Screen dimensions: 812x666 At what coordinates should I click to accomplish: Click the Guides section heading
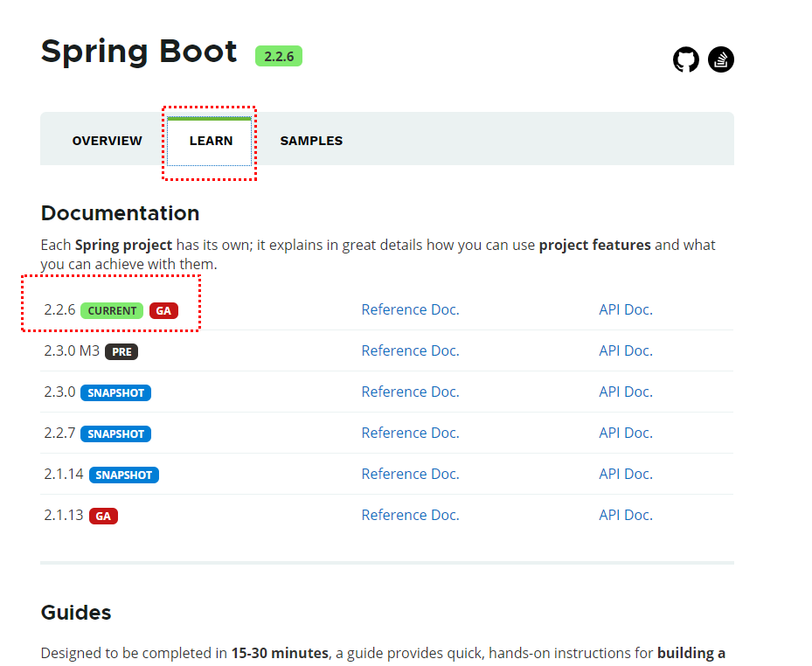click(76, 613)
